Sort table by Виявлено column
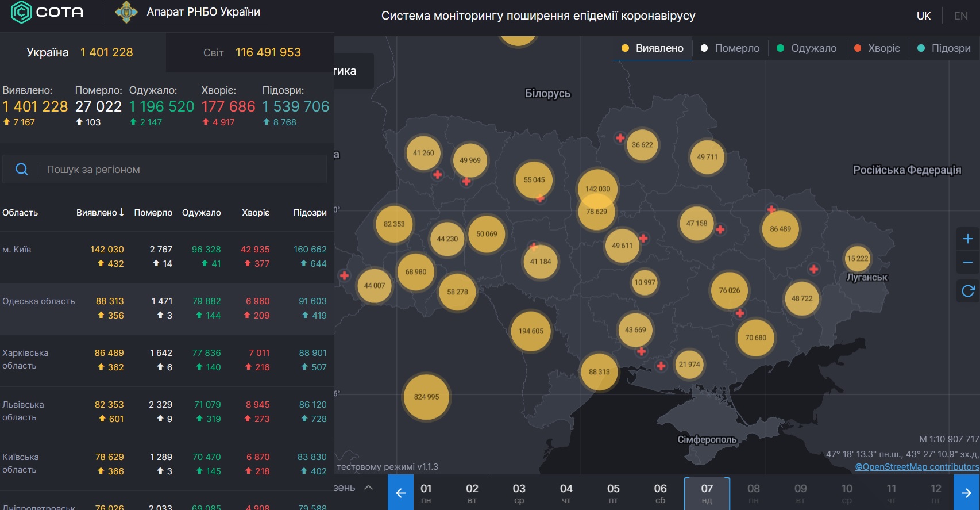The image size is (980, 510). pyautogui.click(x=100, y=213)
